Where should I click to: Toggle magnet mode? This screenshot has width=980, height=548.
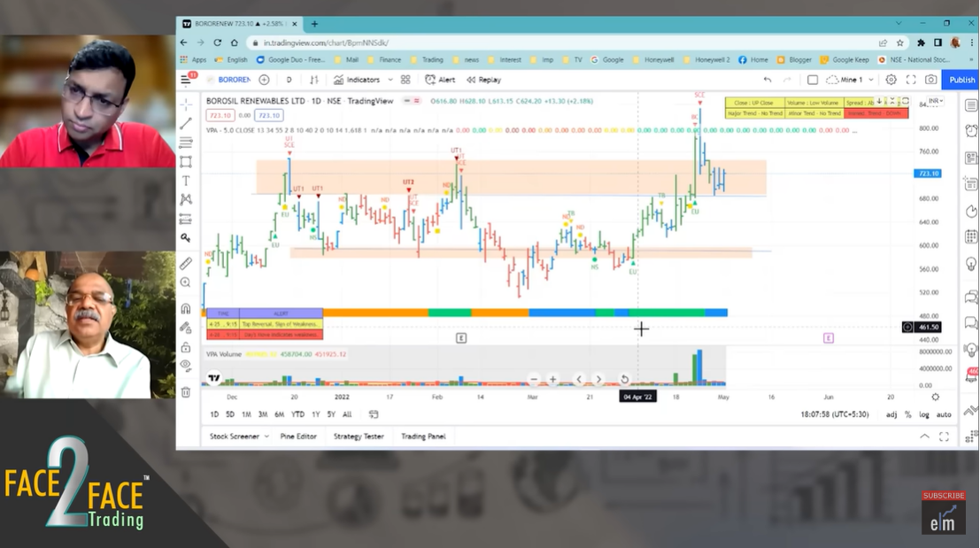click(186, 308)
